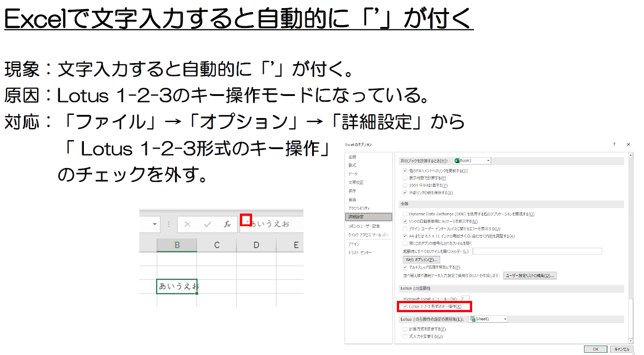The height and width of the screenshot is (355, 644).
Task: Toggle 計算方式を変更する checkbox
Action: click(x=405, y=329)
